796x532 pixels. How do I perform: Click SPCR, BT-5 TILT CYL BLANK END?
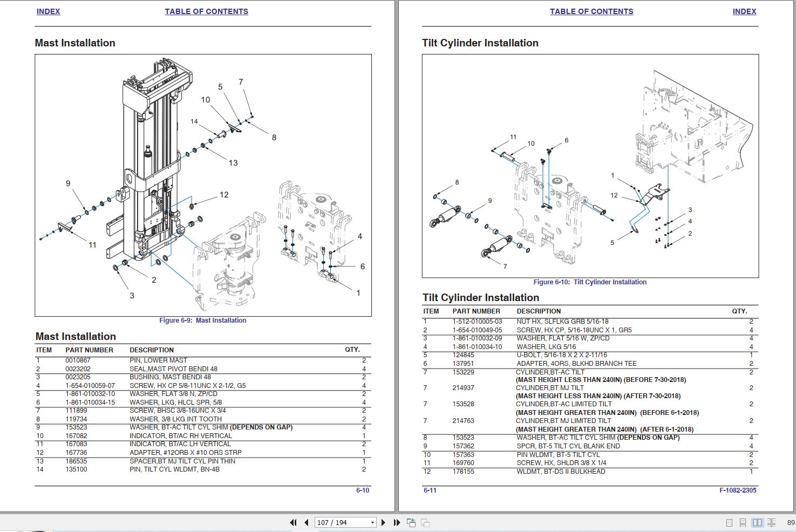[568, 446]
